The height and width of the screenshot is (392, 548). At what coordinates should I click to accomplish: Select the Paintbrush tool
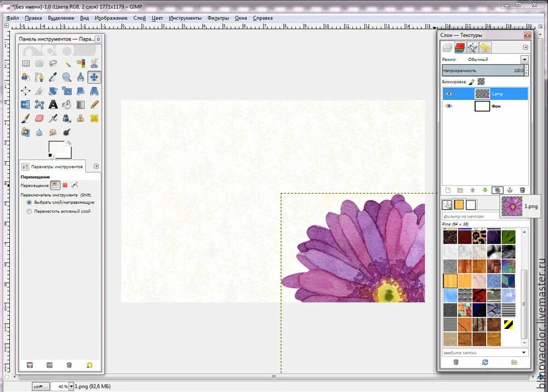tap(26, 118)
